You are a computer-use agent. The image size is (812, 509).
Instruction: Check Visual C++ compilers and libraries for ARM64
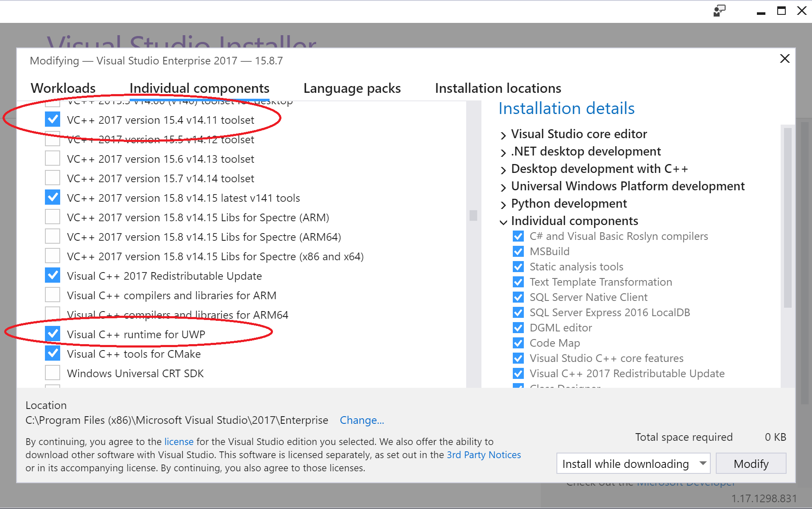(53, 314)
